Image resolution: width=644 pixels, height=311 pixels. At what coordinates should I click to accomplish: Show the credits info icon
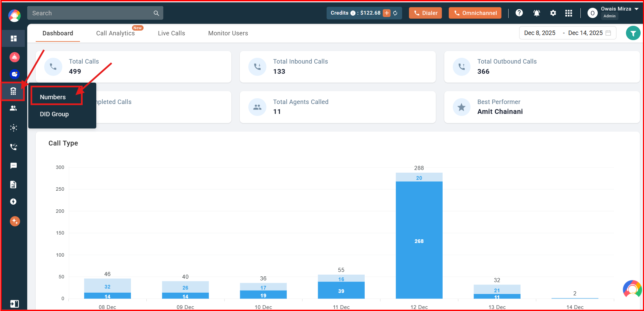click(353, 13)
